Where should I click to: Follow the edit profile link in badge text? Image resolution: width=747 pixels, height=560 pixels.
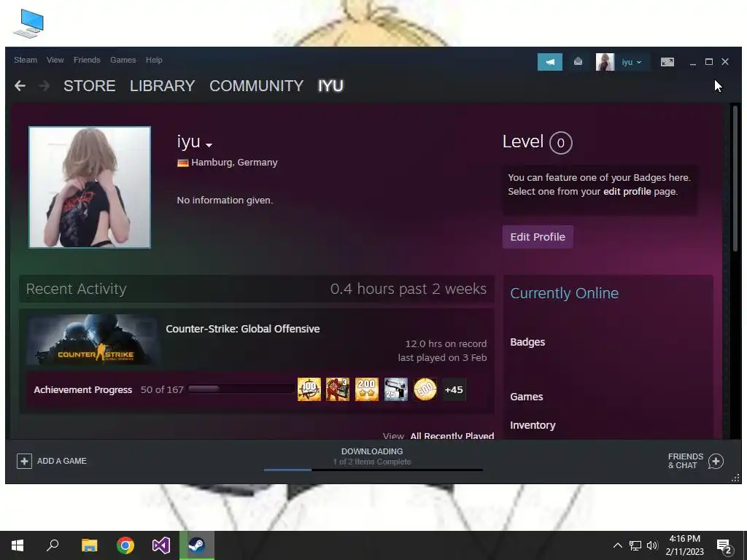click(x=627, y=192)
